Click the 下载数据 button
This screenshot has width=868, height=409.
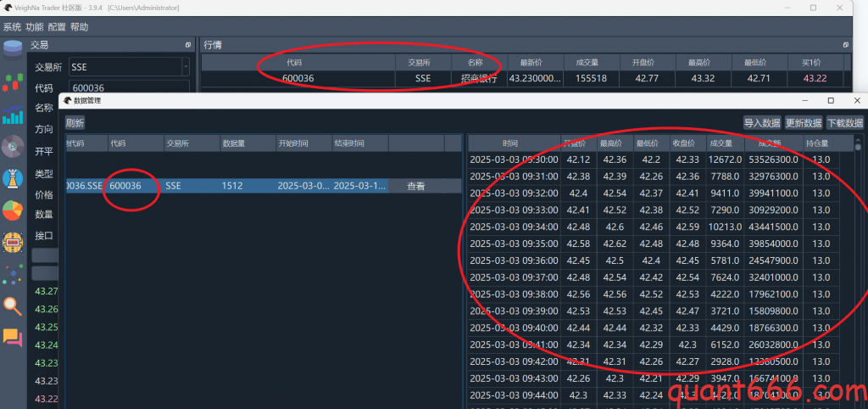(x=845, y=123)
